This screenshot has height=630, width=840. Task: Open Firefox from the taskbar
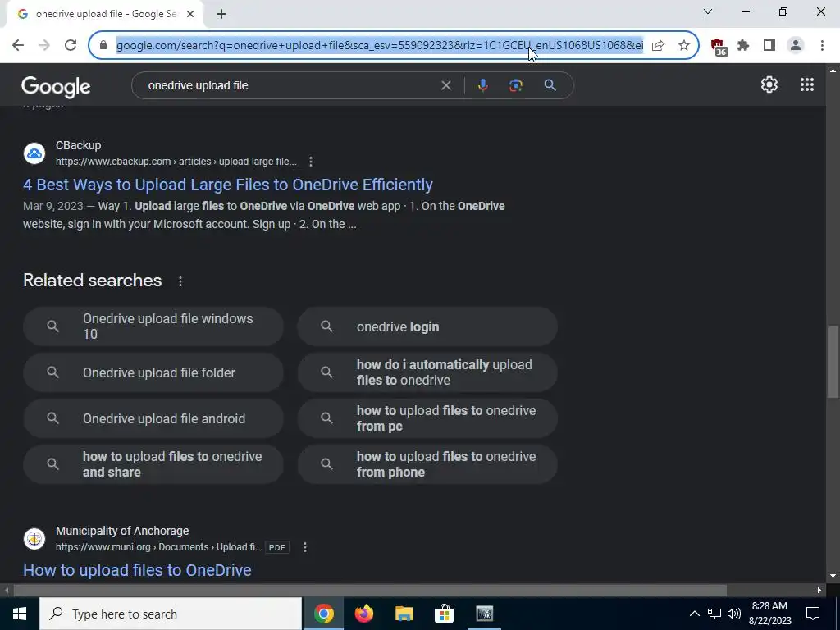coord(364,614)
